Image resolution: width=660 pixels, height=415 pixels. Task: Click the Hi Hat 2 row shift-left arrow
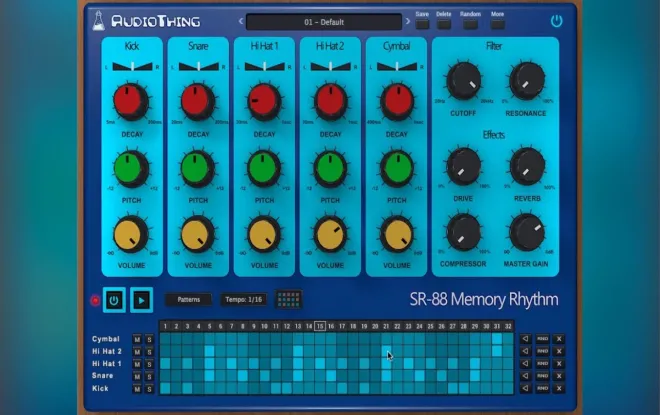pos(525,351)
